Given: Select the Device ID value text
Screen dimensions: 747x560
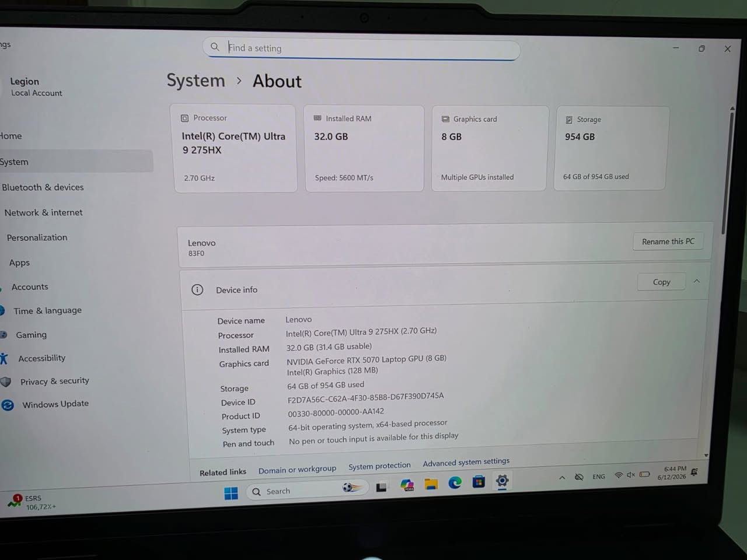Looking at the screenshot, I should [x=365, y=398].
